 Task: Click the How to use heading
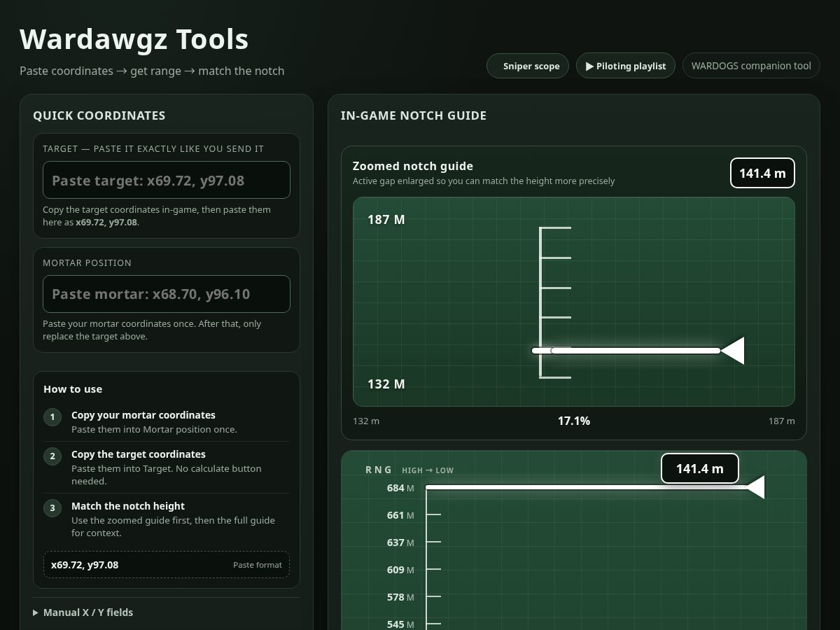tap(73, 389)
